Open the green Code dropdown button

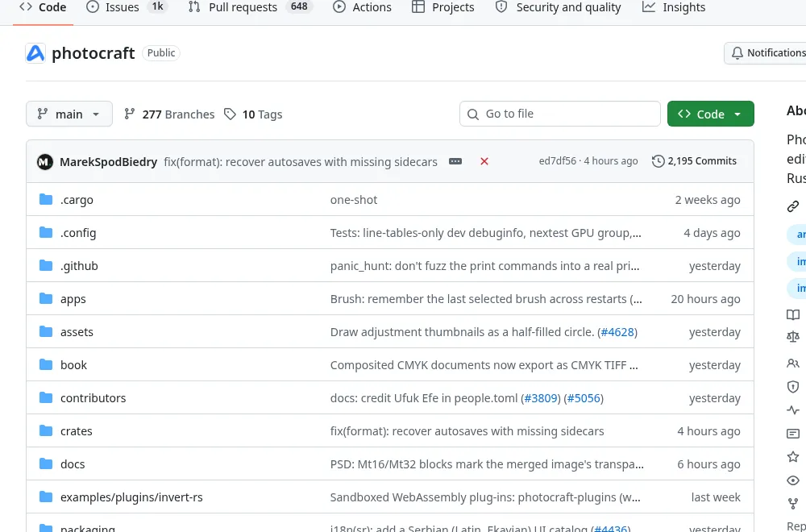(x=710, y=114)
